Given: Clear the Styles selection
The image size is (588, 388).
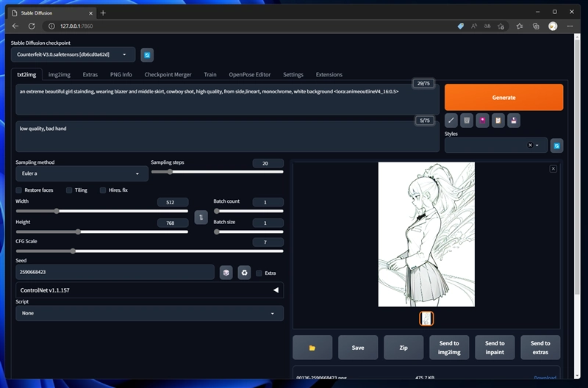Looking at the screenshot, I should [x=530, y=145].
